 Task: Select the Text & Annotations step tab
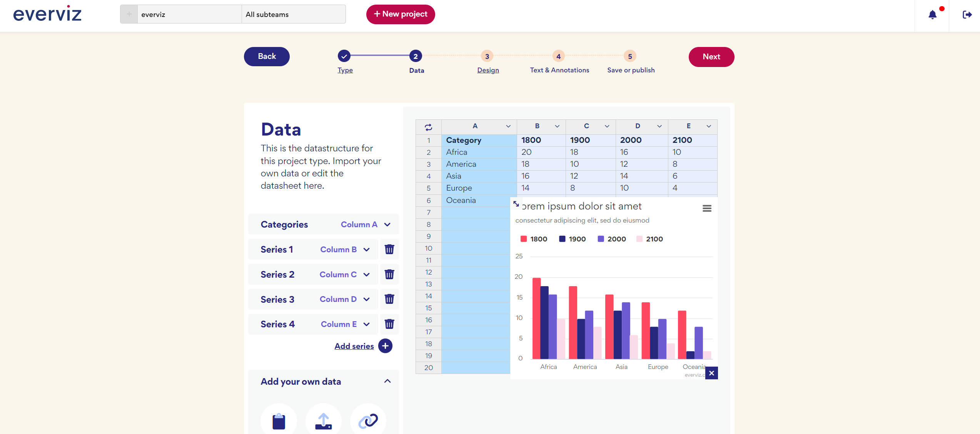pyautogui.click(x=559, y=56)
